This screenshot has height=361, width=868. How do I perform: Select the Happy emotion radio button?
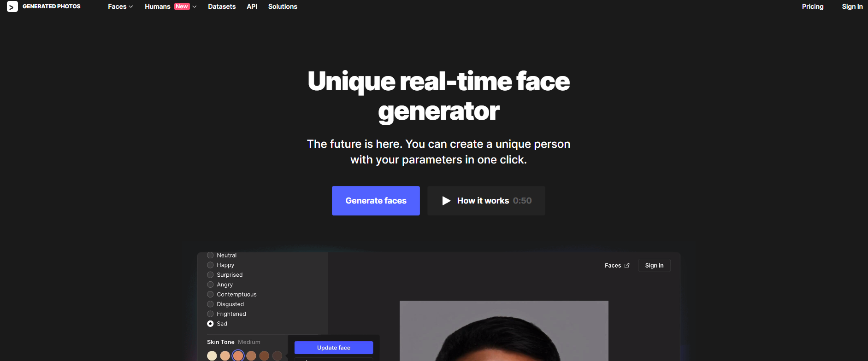click(x=210, y=265)
